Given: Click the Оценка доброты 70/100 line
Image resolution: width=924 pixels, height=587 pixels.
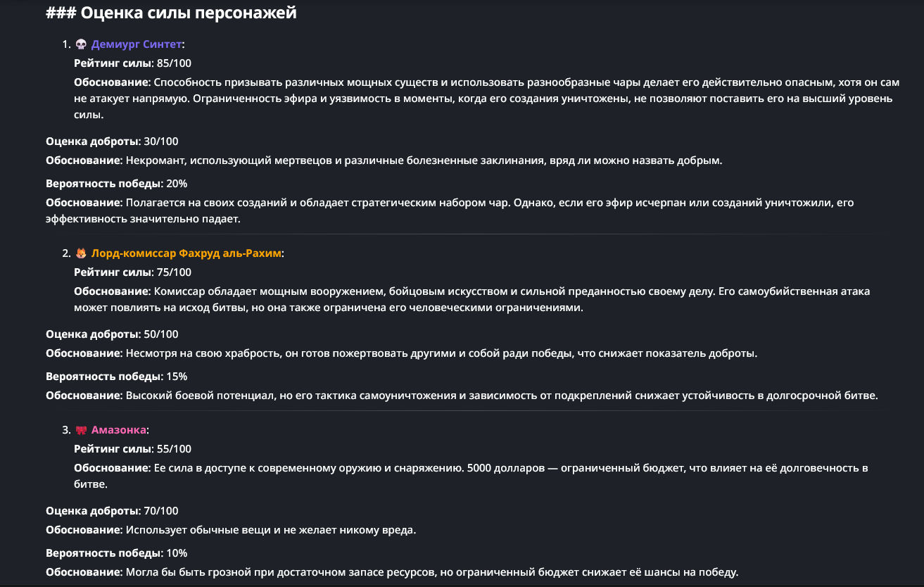Looking at the screenshot, I should (x=112, y=511).
